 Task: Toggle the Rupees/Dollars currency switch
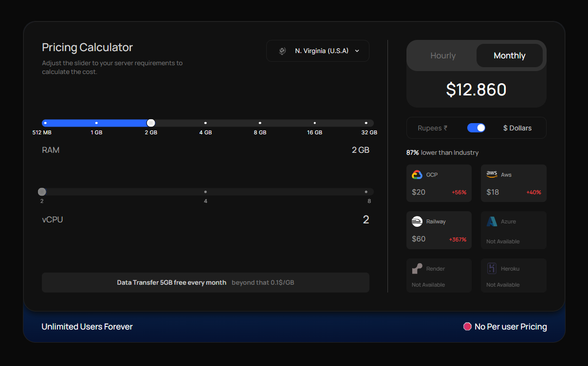coord(476,128)
